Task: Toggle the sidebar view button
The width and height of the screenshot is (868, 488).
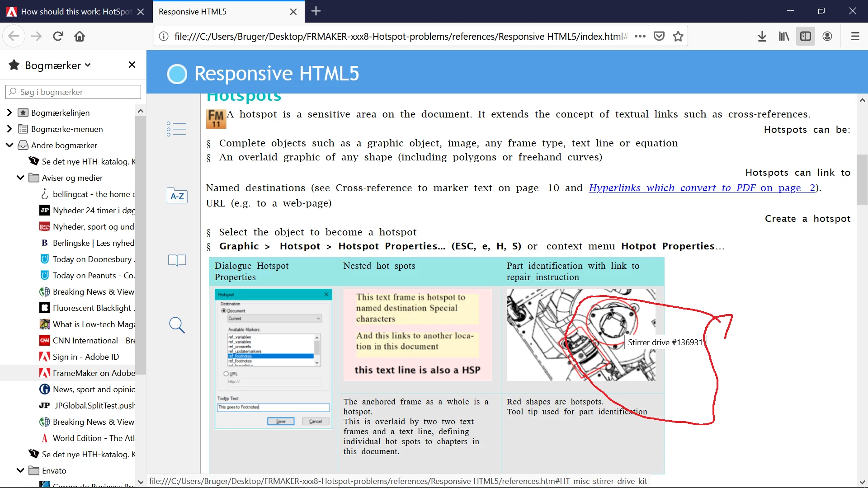Action: [805, 36]
